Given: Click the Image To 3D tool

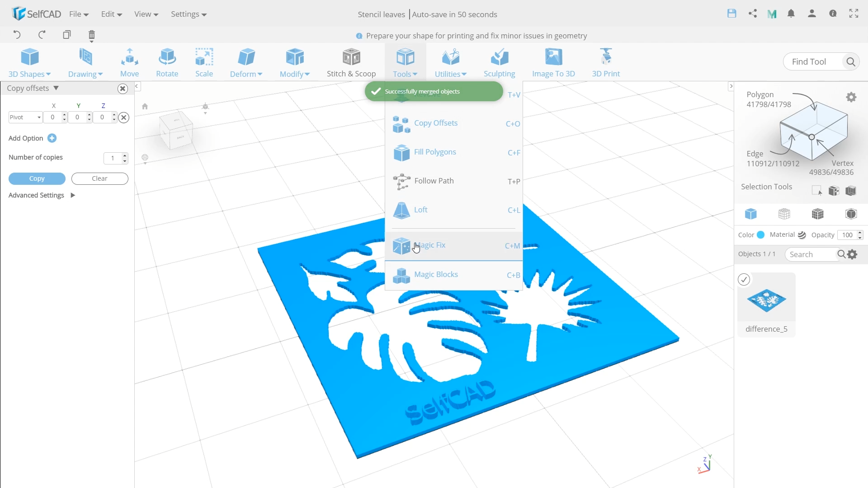Looking at the screenshot, I should tap(553, 61).
